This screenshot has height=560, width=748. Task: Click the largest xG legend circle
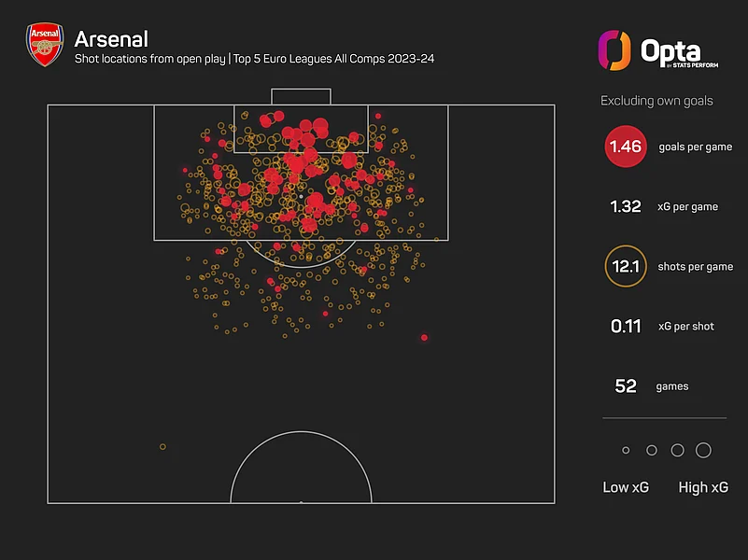point(703,450)
